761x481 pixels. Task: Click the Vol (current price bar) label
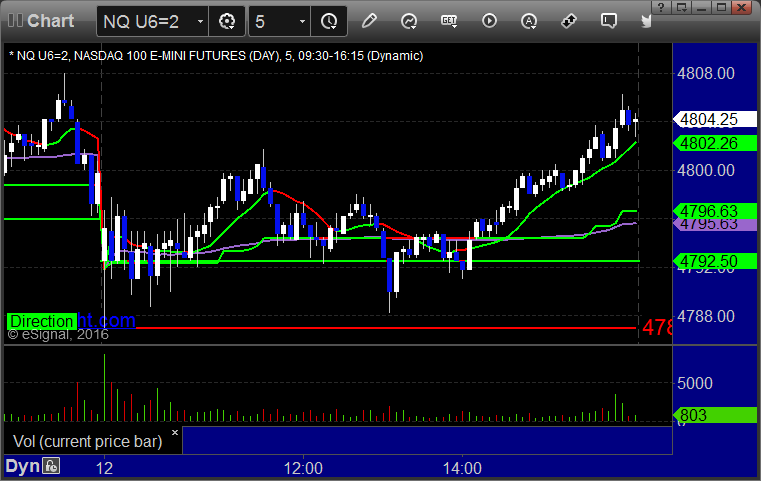point(87,441)
